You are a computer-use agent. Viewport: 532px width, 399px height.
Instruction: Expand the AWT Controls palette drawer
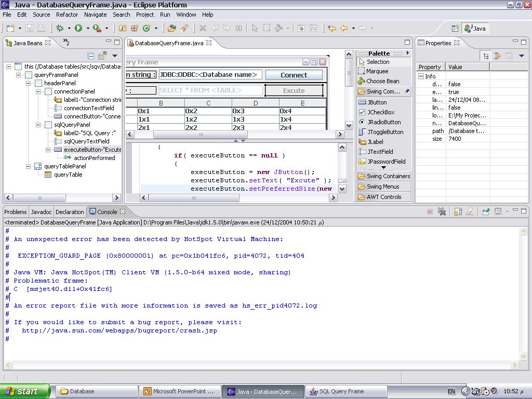click(x=384, y=197)
